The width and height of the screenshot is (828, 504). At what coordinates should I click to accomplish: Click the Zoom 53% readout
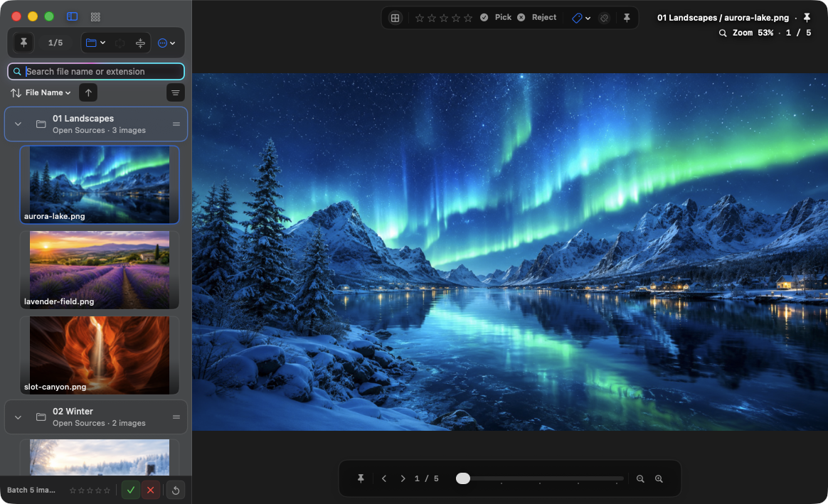pos(753,33)
